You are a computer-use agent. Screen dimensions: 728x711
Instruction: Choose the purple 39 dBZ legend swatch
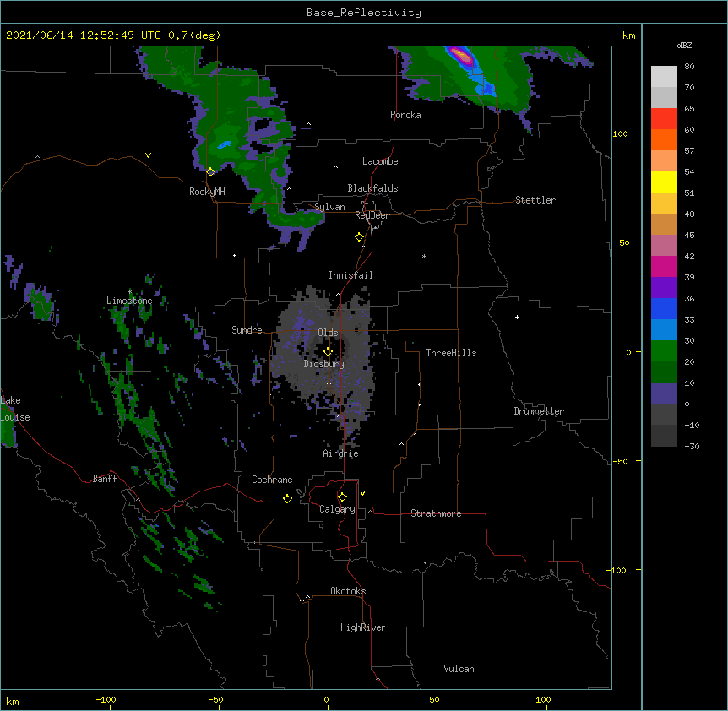pyautogui.click(x=664, y=287)
